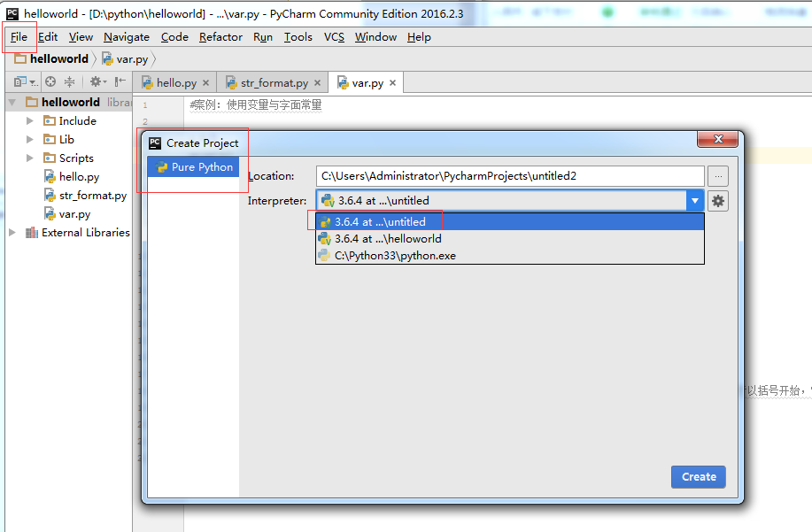
Task: Switch to the hello.py editor tab
Action: [175, 83]
